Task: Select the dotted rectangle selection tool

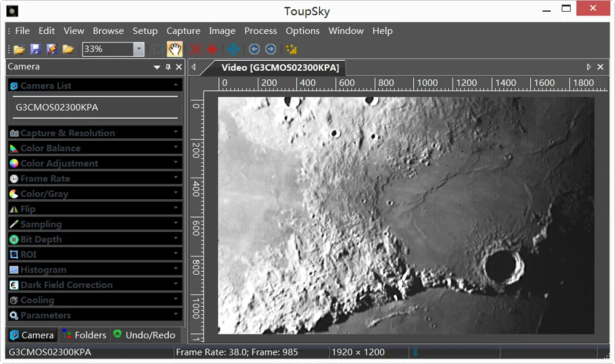Action: coord(159,49)
